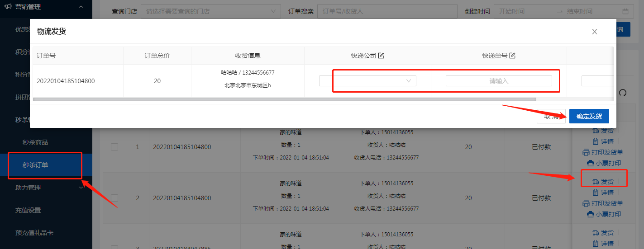
Task: Click 小票打印 icon for row 2
Action: [590, 214]
